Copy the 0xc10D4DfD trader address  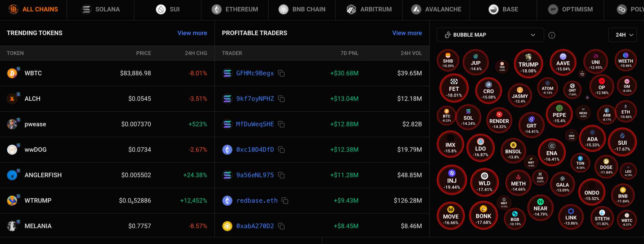pos(281,149)
